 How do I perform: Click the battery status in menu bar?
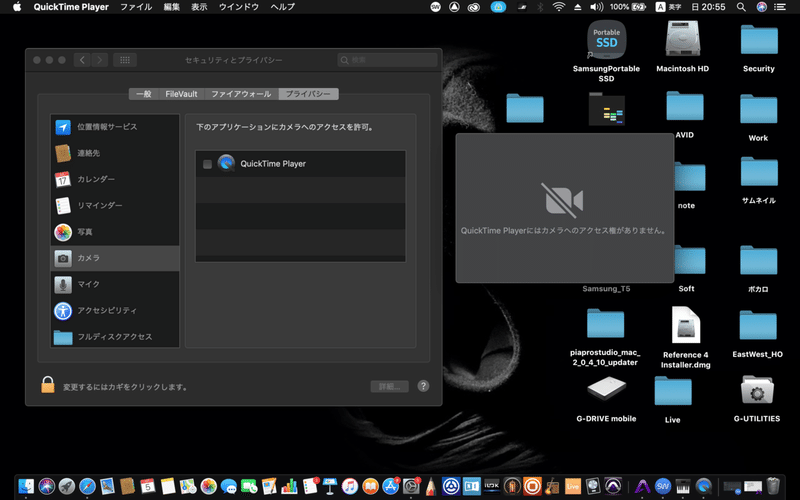pyautogui.click(x=628, y=7)
